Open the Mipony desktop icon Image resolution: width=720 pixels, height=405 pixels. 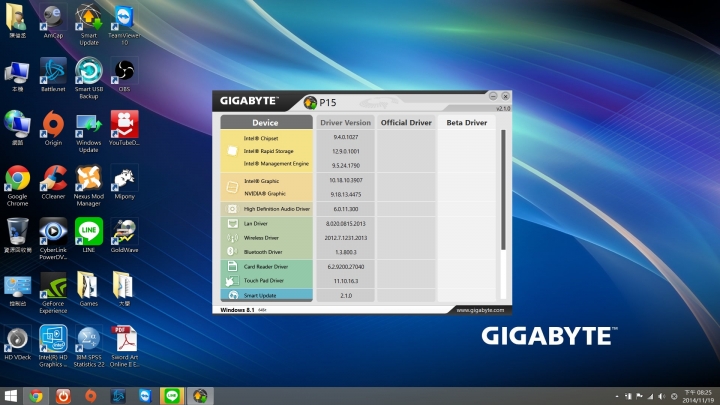point(124,182)
